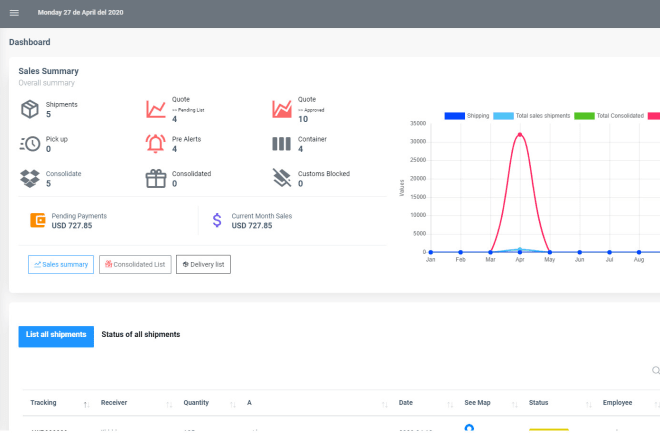Open the Sales summary button
The height and width of the screenshot is (440, 660).
tap(61, 264)
